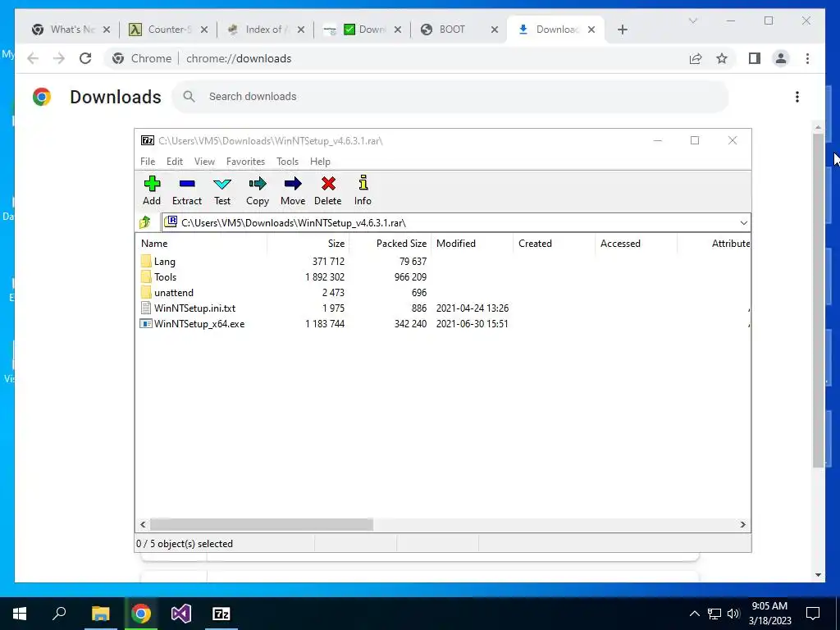Open the notification center
The height and width of the screenshot is (630, 840).
point(813,614)
